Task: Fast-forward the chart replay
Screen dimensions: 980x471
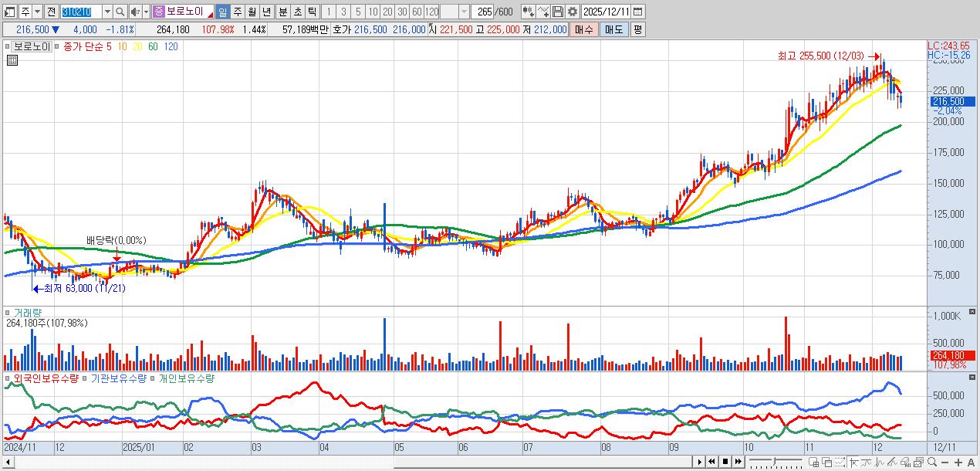Action: (x=738, y=462)
